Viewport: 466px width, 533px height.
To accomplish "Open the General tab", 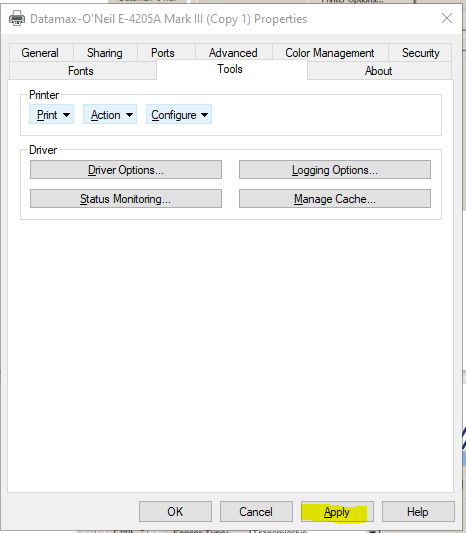I will pyautogui.click(x=41, y=53).
